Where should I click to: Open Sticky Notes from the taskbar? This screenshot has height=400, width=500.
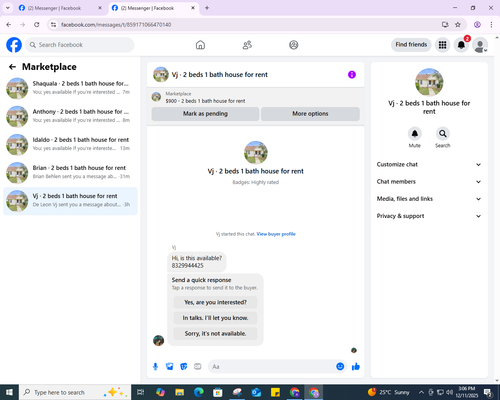[275, 392]
